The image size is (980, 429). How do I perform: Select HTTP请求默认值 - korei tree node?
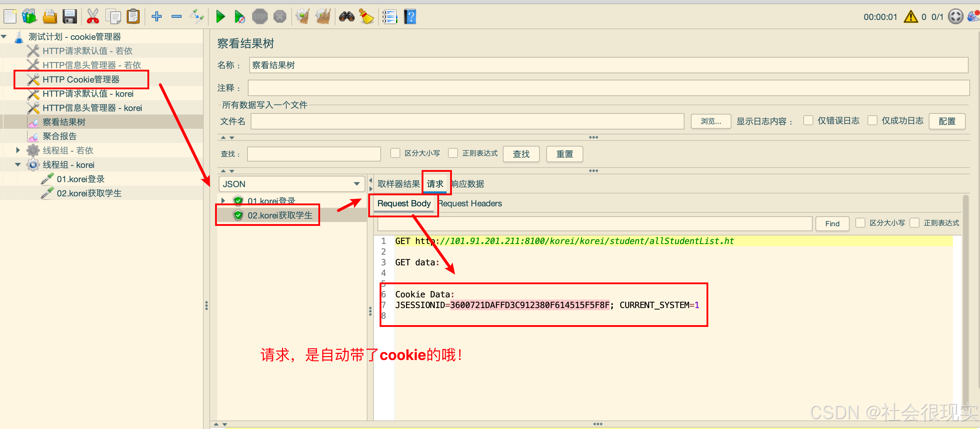point(88,94)
